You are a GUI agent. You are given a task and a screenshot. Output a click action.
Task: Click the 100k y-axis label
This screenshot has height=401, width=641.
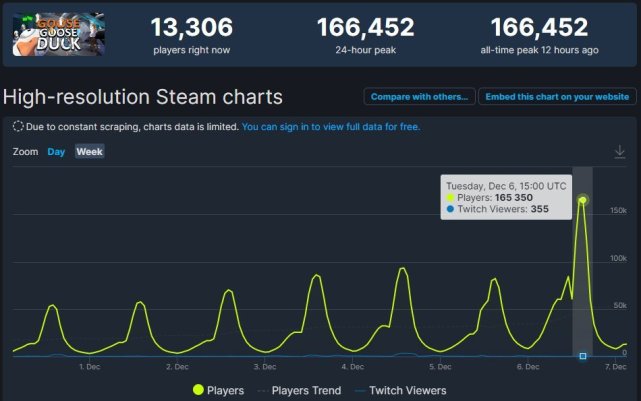(x=618, y=258)
